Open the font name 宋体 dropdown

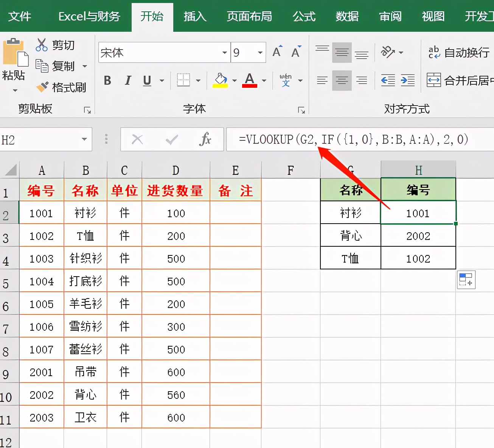(225, 52)
